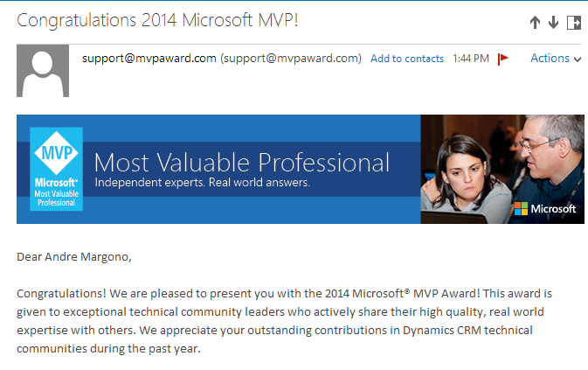Click the subject line Congratulations 2014 Microsoft MVP
588x370 pixels.
[x=158, y=20]
